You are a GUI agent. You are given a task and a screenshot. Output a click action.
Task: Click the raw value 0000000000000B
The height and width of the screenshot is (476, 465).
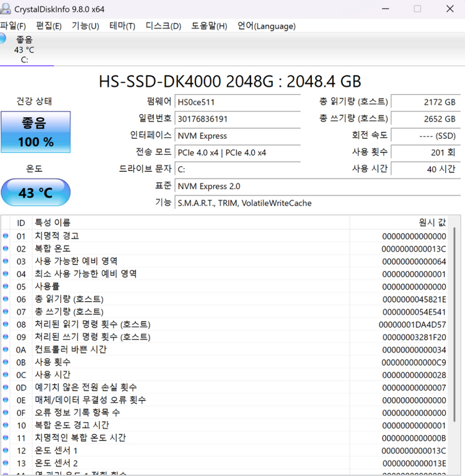click(414, 438)
